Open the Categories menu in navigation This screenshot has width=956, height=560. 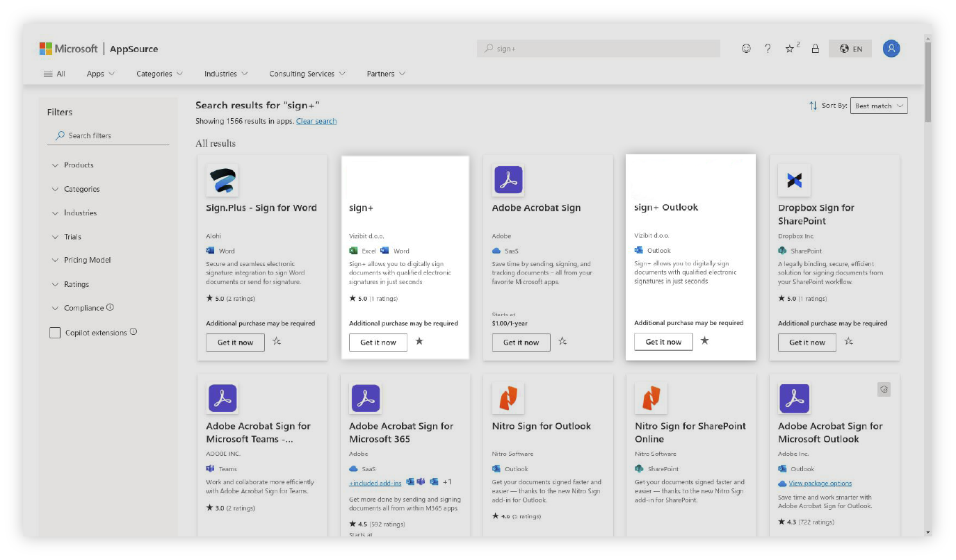pos(159,74)
